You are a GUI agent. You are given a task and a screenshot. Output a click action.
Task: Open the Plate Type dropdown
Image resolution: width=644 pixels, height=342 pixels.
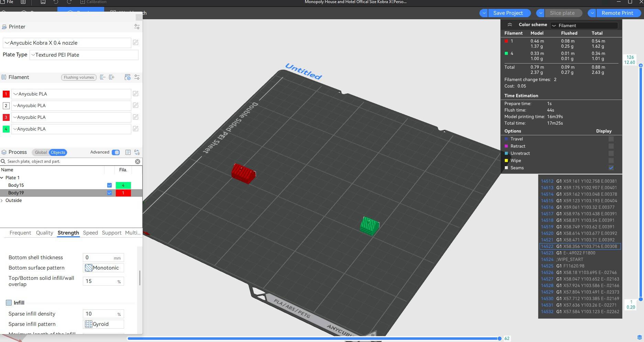84,55
